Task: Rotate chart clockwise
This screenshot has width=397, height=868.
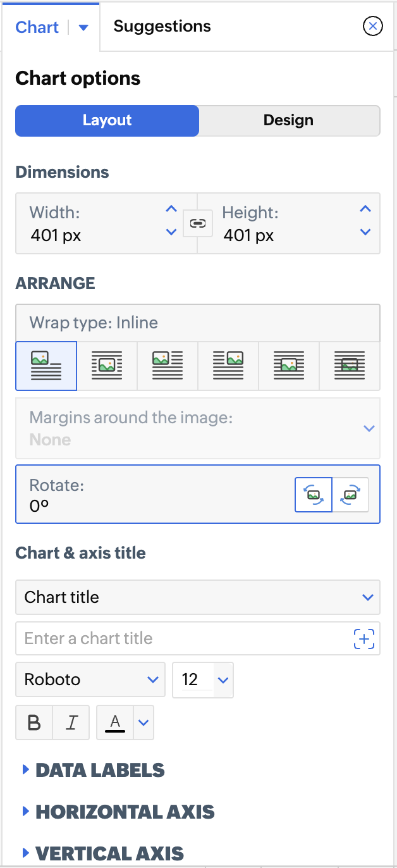Action: pos(350,495)
